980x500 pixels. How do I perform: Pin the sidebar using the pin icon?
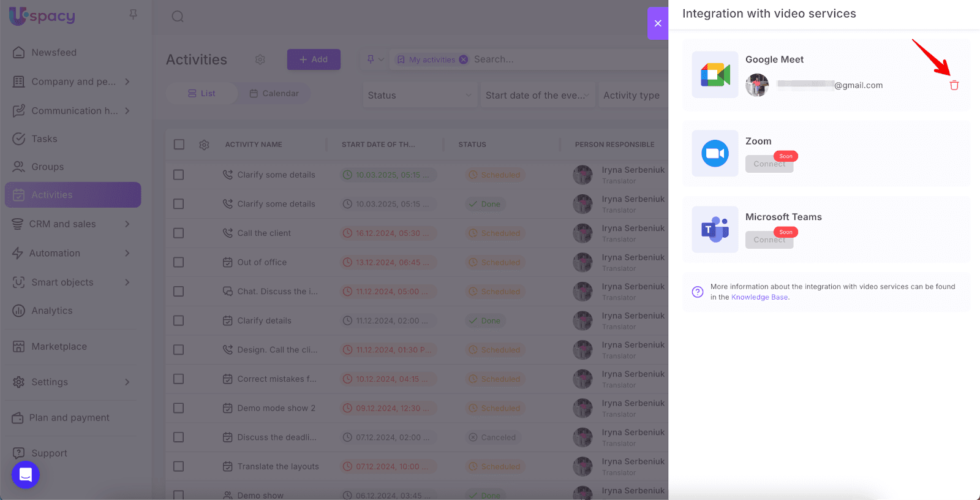coord(133,14)
